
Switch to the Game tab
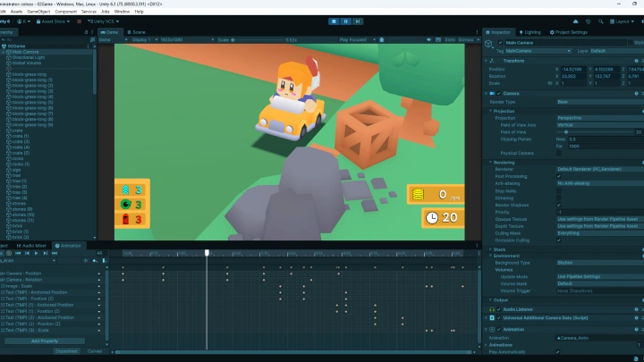[109, 32]
